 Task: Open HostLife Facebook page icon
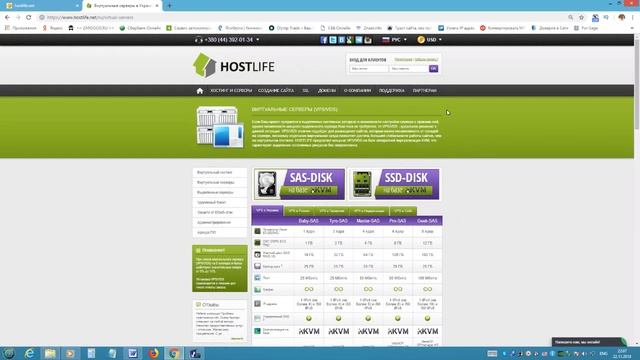click(324, 40)
